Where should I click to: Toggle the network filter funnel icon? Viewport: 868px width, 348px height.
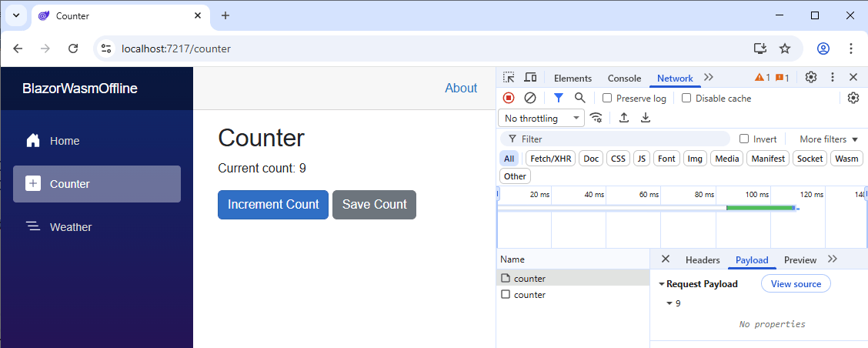[559, 98]
